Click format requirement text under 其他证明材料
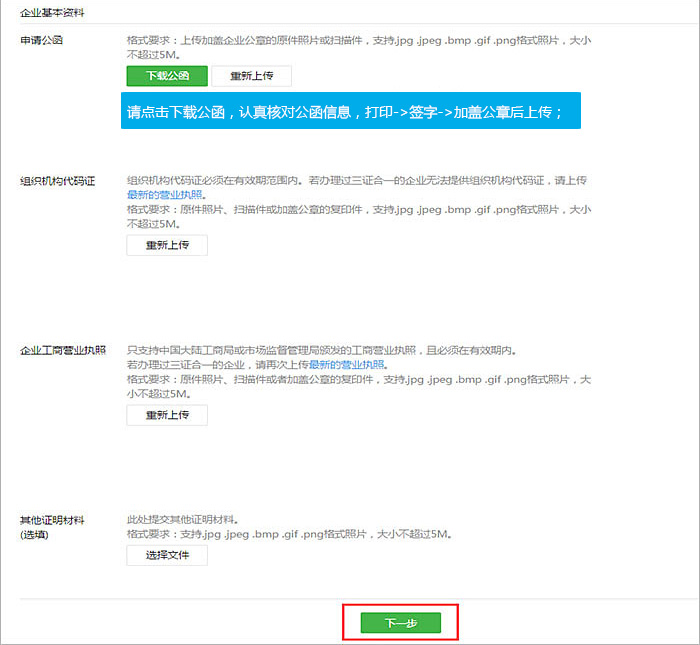Image resolution: width=700 pixels, height=645 pixels. 290,535
